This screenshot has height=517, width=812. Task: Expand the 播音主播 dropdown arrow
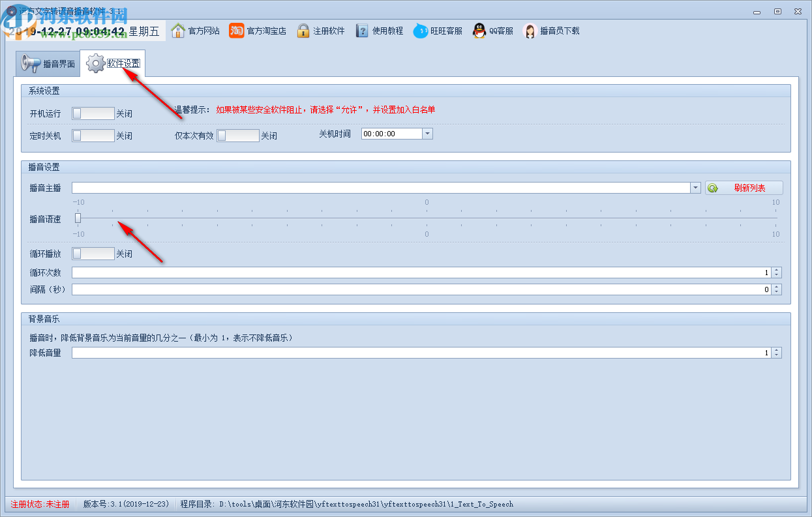[695, 188]
